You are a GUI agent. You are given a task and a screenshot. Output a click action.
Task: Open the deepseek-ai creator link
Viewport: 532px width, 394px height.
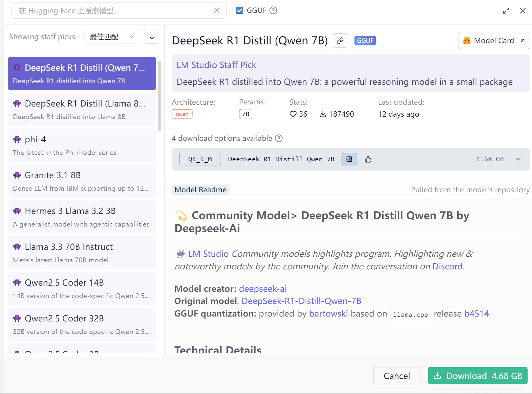(263, 289)
